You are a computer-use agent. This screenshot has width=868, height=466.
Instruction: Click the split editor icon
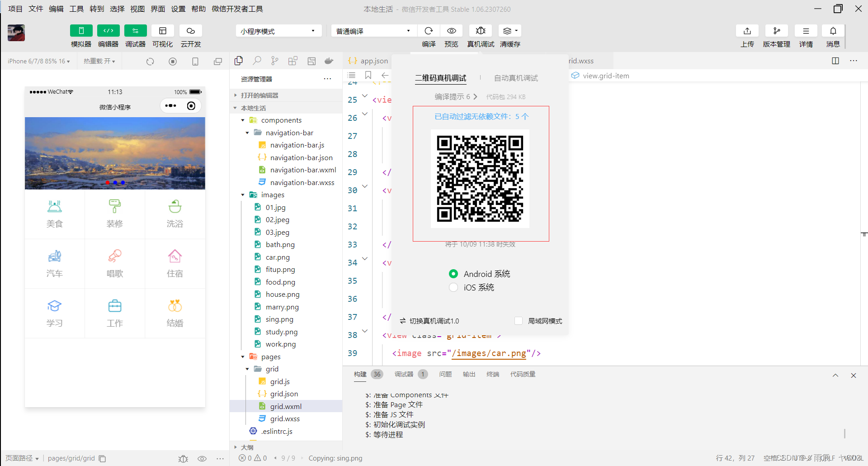point(835,61)
